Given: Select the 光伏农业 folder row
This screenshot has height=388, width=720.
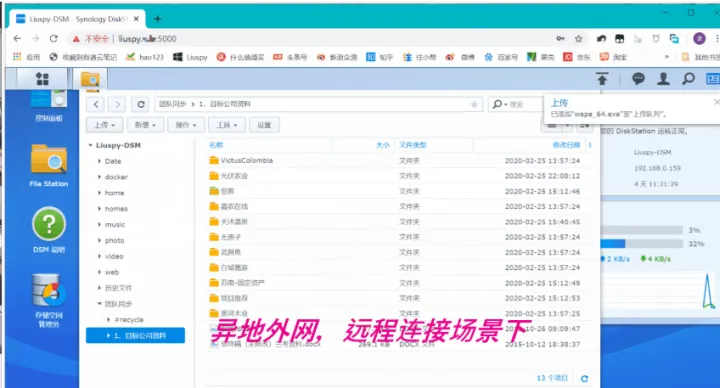Looking at the screenshot, I should 399,176.
